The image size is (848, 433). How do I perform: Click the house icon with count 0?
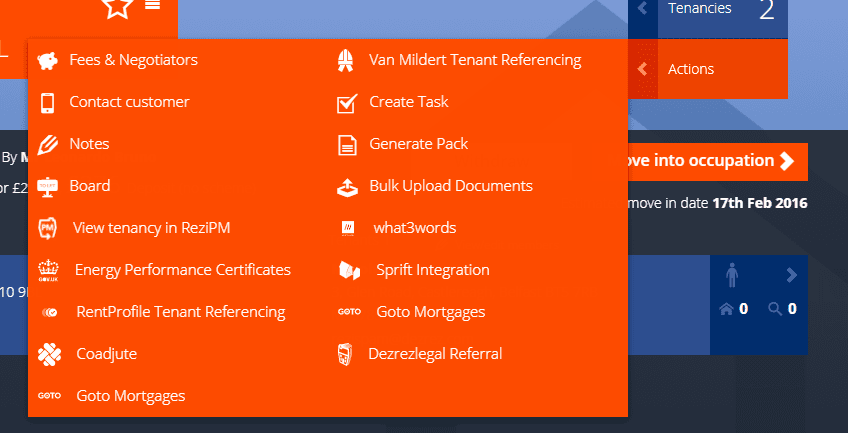tap(726, 309)
